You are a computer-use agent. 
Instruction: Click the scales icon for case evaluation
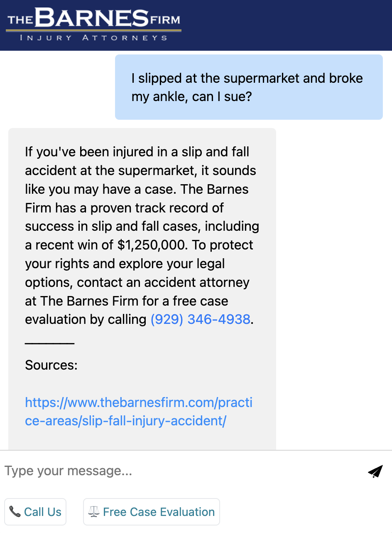click(94, 512)
